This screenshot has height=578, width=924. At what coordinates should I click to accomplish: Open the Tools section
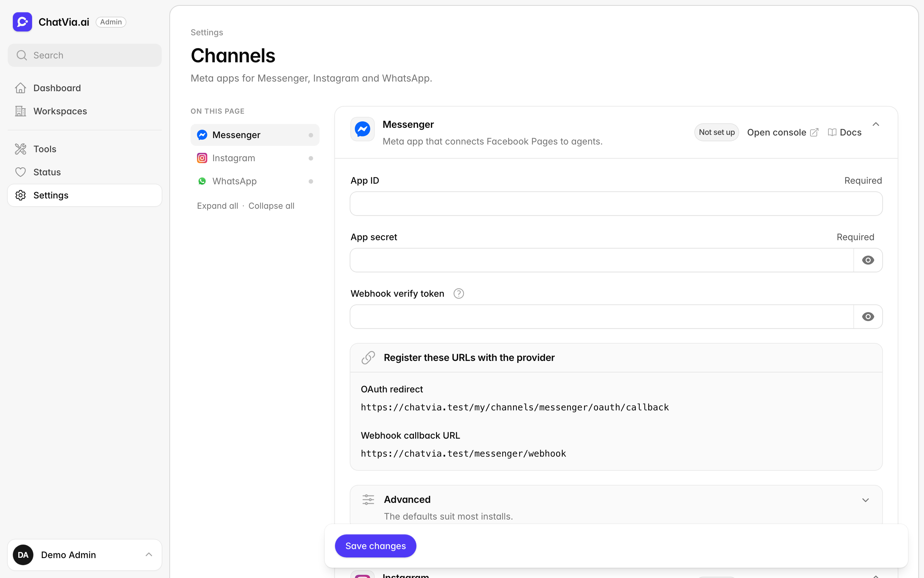[x=85, y=149]
